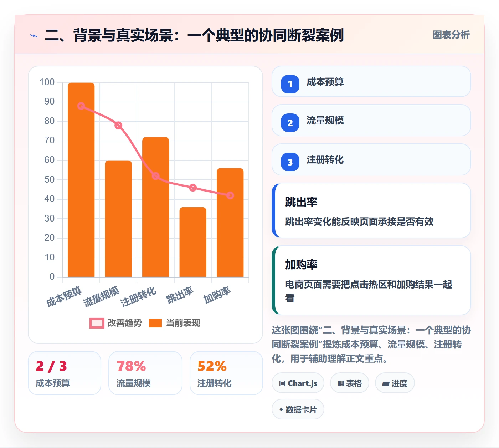The height and width of the screenshot is (448, 499).
Task: Click the trend line point on 注册转化 bar
Action: pyautogui.click(x=156, y=176)
